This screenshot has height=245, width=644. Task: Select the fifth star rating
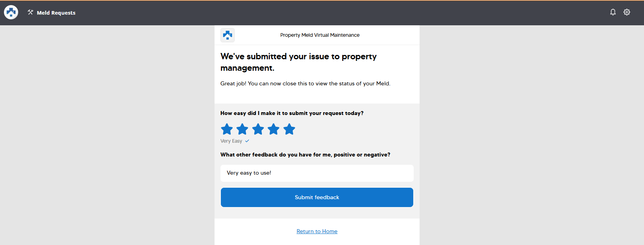point(289,129)
